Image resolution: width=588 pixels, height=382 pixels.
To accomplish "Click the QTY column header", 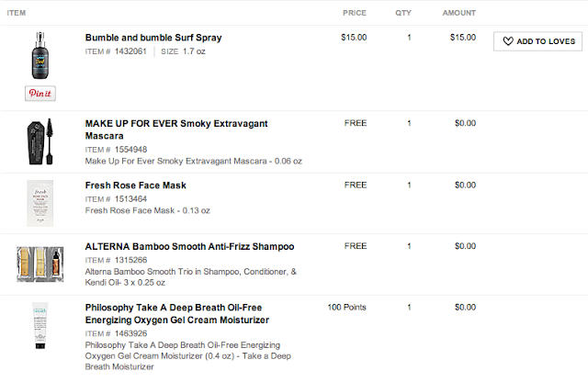I will (x=403, y=13).
